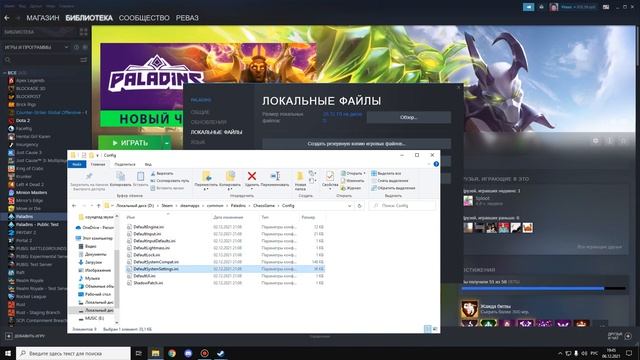The height and width of the screenshot is (360, 640).
Task: Click Explorer Up-one-level arrow
Action: pos(98,206)
